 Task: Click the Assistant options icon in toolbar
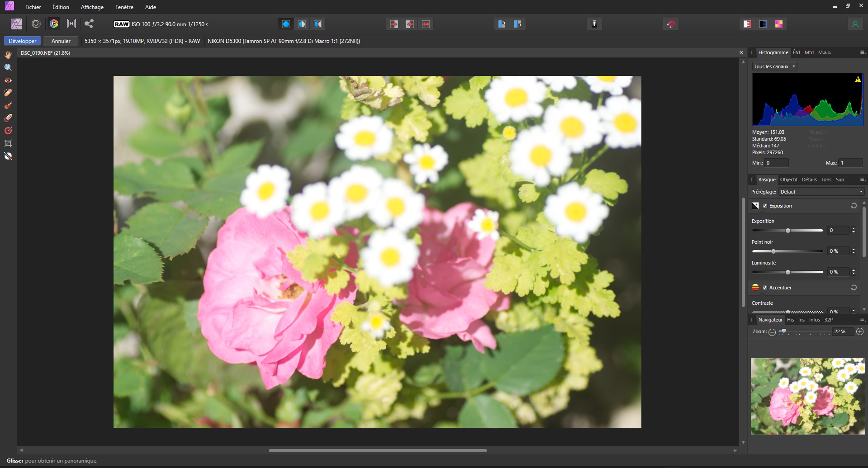(594, 24)
